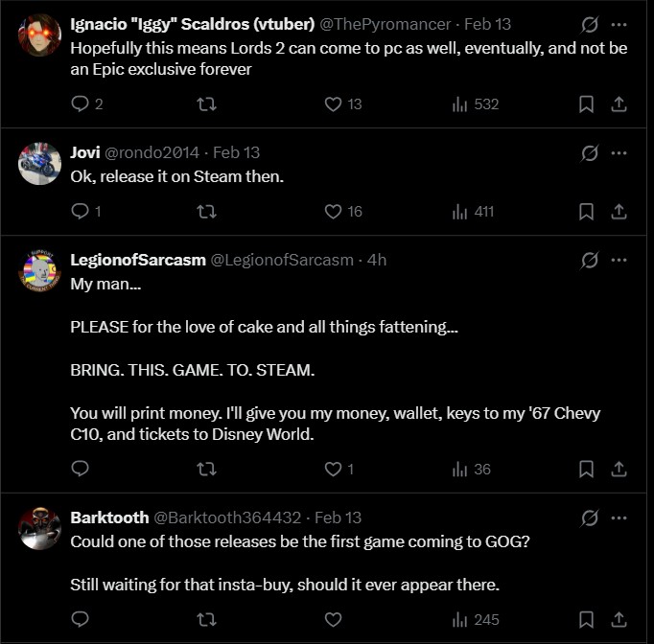This screenshot has height=644, width=654.
Task: Reply to Ignacio Scaldros's tweet
Action: pyautogui.click(x=81, y=103)
